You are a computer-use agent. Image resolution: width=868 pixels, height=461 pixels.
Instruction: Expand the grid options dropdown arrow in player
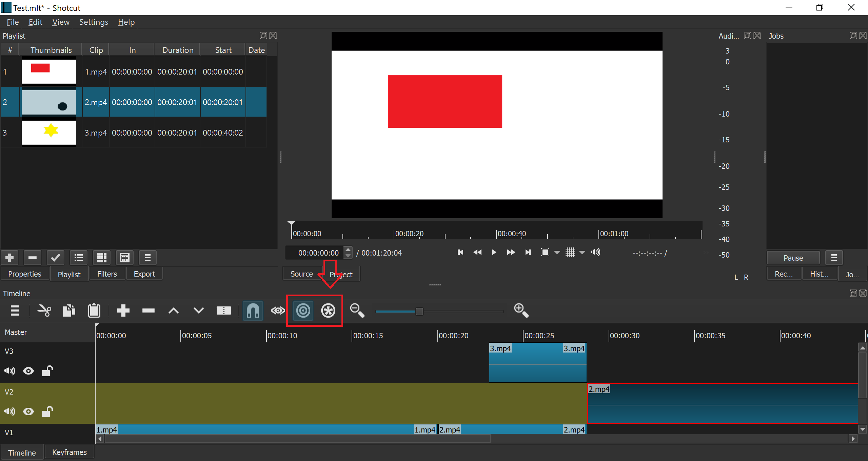582,253
